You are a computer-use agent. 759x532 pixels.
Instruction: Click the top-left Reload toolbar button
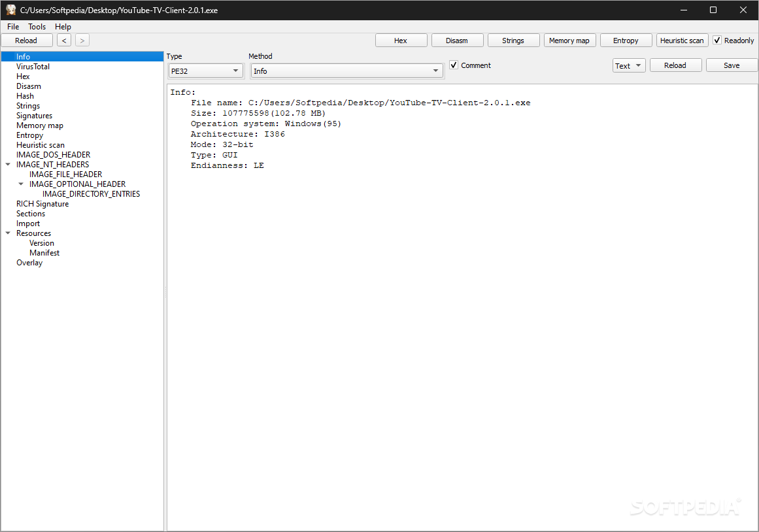(26, 41)
